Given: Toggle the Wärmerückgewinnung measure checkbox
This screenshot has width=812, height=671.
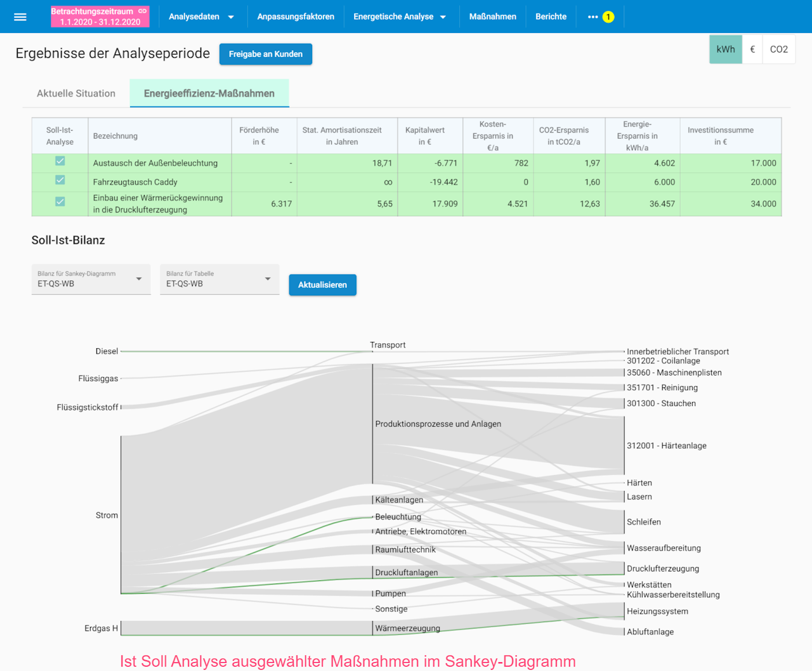Looking at the screenshot, I should click(x=60, y=202).
